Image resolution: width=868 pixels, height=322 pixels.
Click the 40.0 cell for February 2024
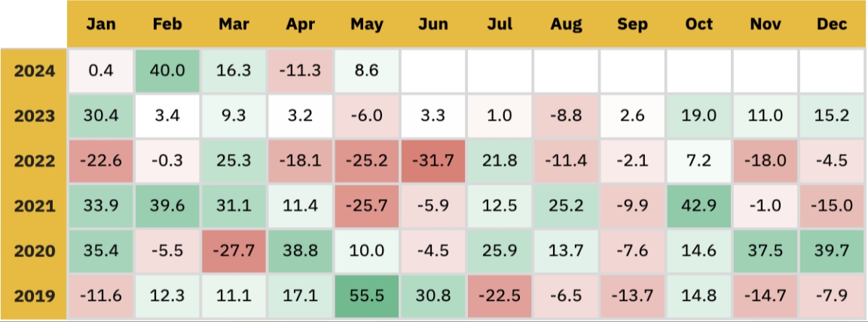(x=167, y=72)
